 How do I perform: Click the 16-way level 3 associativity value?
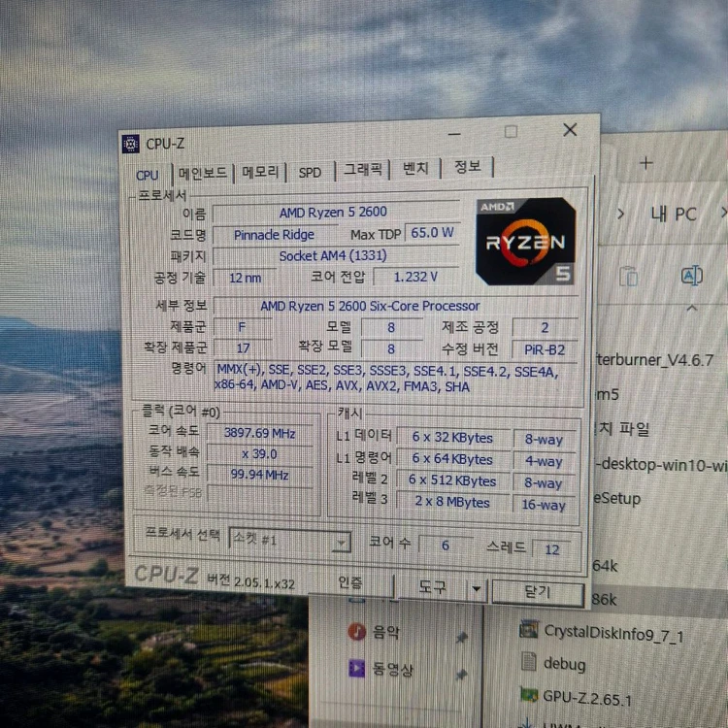tap(545, 505)
